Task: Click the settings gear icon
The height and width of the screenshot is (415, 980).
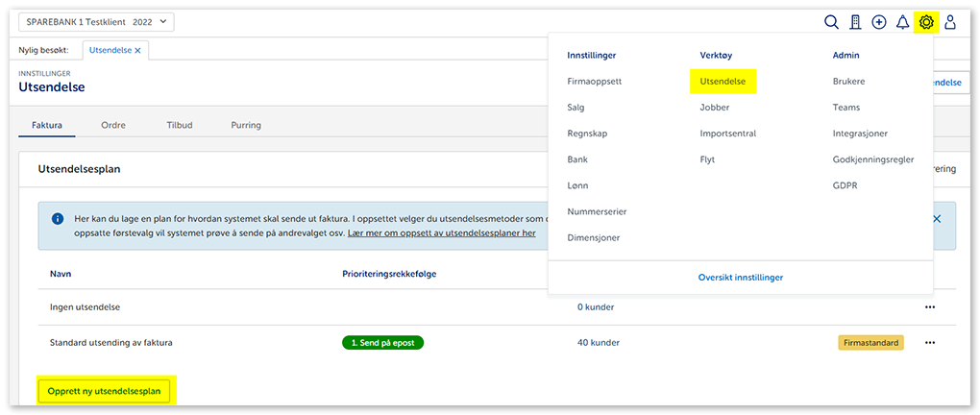Action: pyautogui.click(x=926, y=22)
